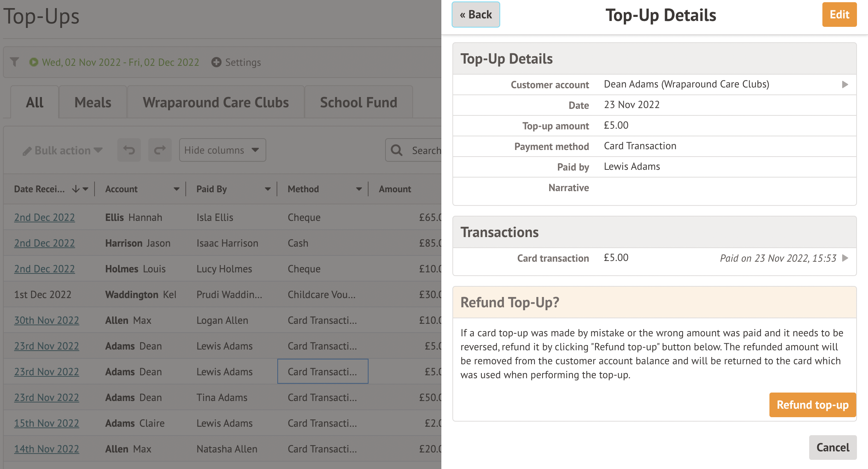This screenshot has height=469, width=868.
Task: Click the Date Received sort arrow
Action: (76, 189)
